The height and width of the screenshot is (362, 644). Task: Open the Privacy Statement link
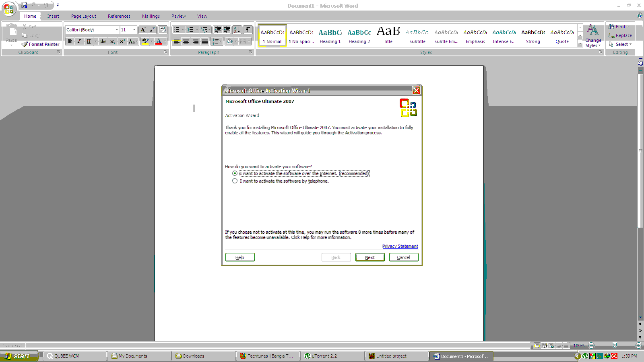(400, 246)
